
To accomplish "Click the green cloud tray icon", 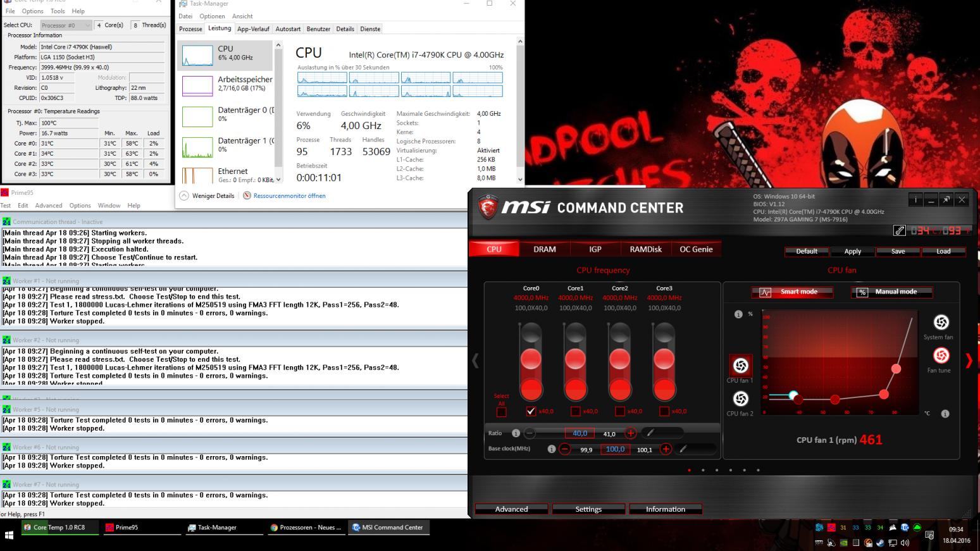I will point(917,528).
